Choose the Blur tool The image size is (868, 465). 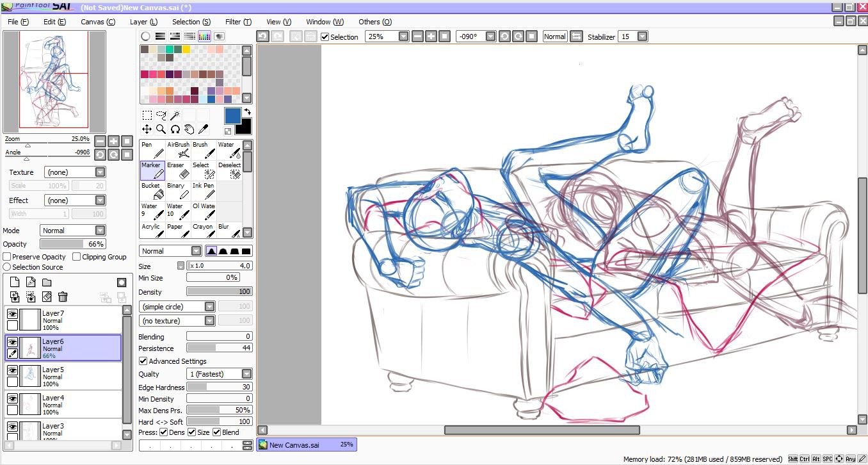(229, 230)
